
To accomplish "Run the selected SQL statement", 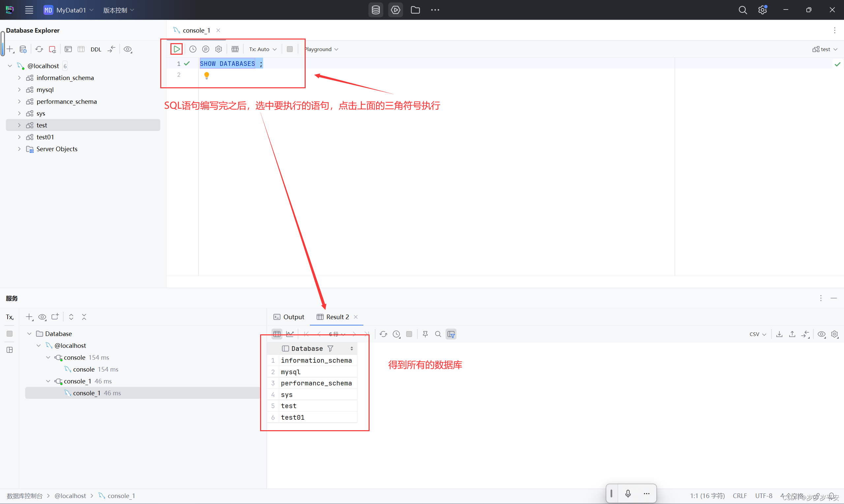I will tap(176, 48).
